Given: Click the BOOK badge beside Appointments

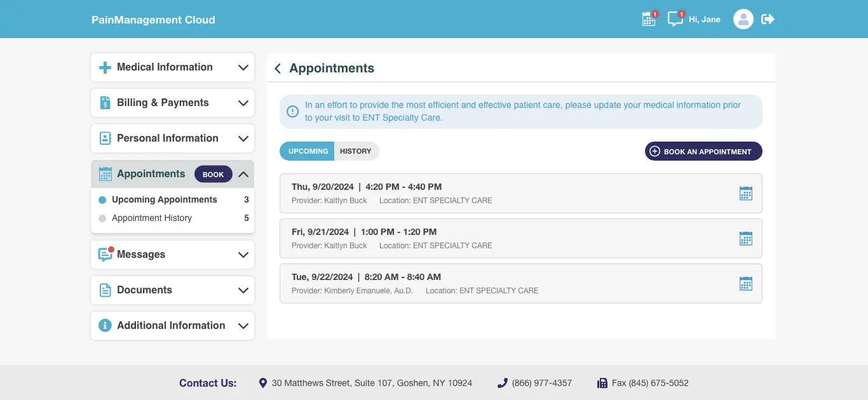Looking at the screenshot, I should 213,173.
